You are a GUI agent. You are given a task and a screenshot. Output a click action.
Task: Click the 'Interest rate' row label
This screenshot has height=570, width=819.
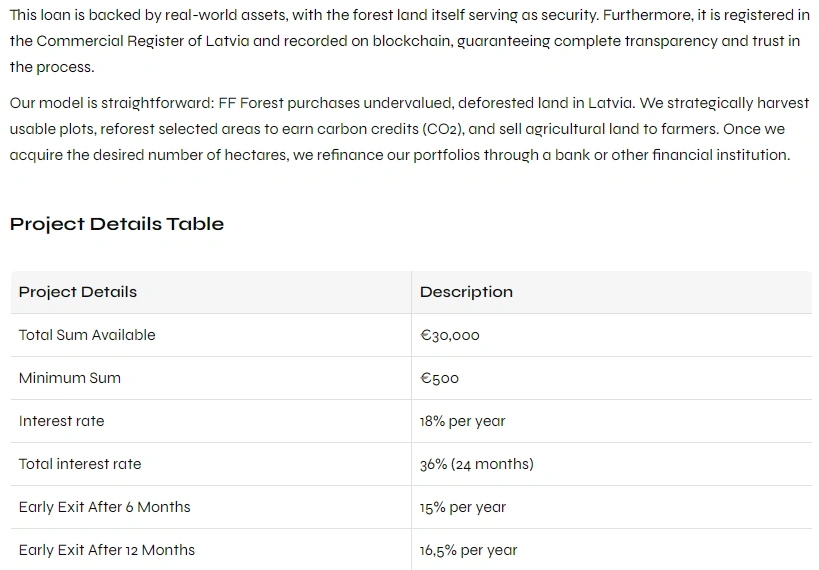[61, 421]
